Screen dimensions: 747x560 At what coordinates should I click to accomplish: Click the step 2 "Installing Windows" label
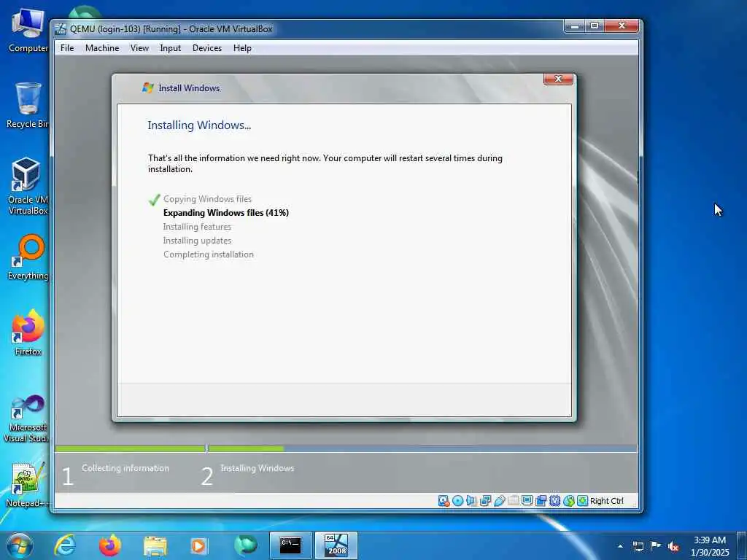click(258, 468)
